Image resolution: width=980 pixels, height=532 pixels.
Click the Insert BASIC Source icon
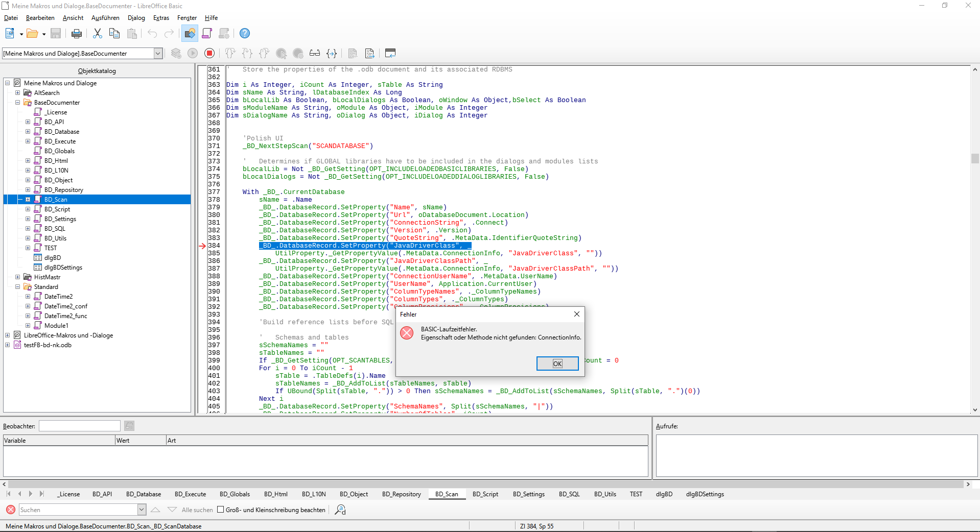(353, 53)
